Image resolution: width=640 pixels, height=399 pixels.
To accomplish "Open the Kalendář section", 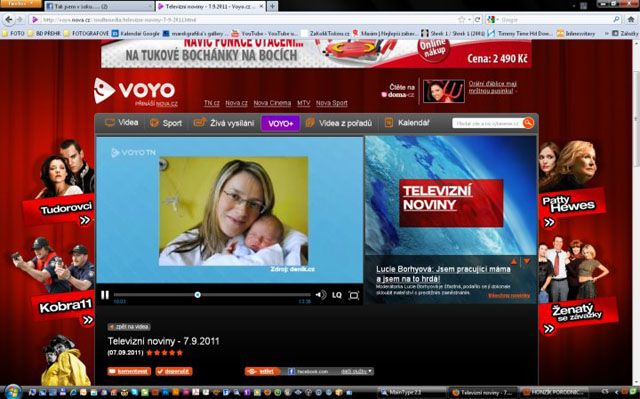I will click(x=407, y=123).
